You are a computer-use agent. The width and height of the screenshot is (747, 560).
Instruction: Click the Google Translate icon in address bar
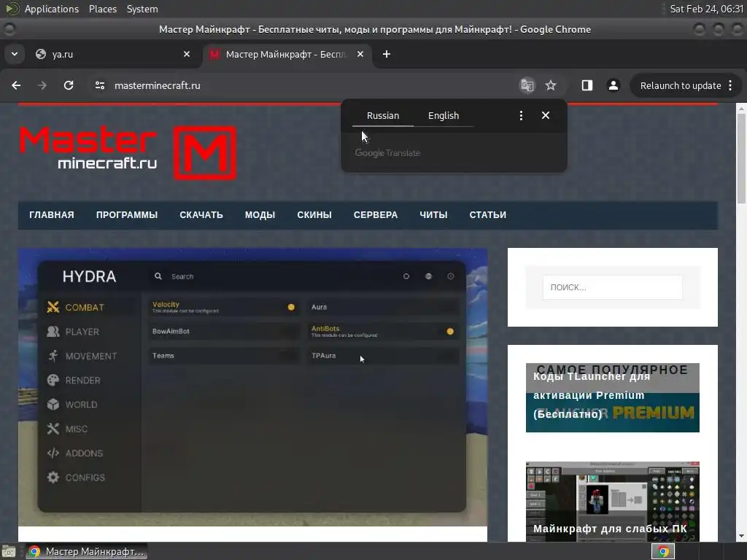click(527, 85)
